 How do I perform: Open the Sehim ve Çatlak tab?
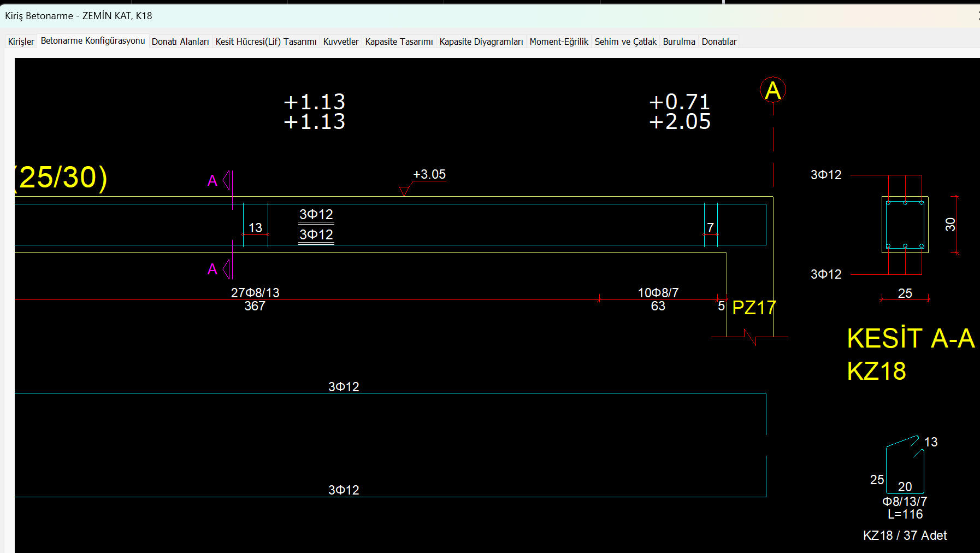[625, 42]
